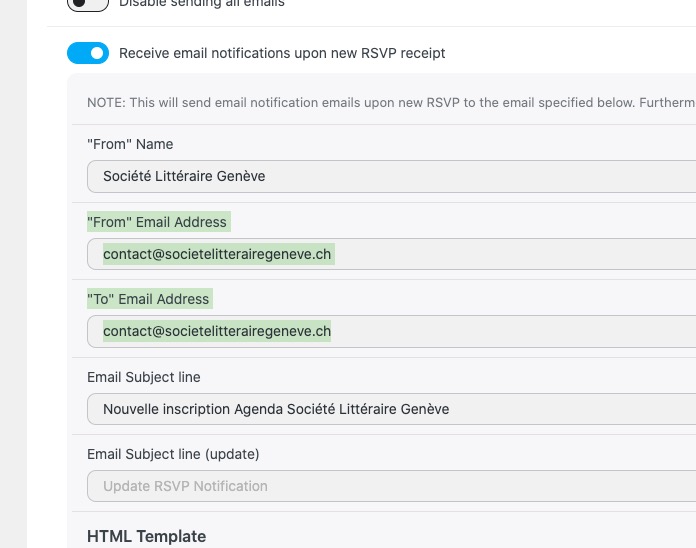Click the HTML Template heading
This screenshot has width=696, height=548.
pyautogui.click(x=146, y=537)
